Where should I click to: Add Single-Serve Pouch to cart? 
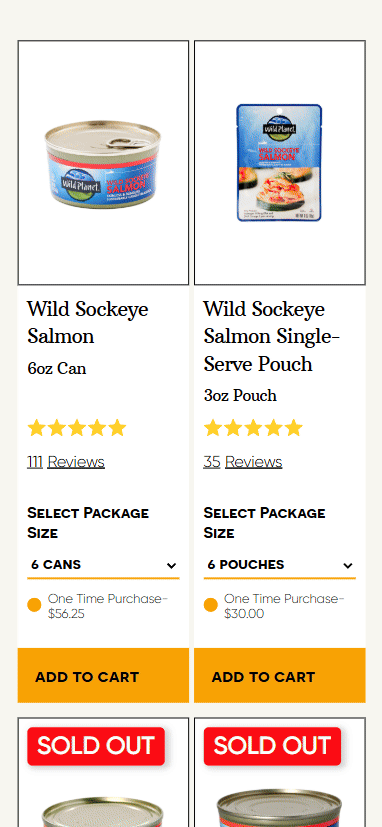click(280, 675)
